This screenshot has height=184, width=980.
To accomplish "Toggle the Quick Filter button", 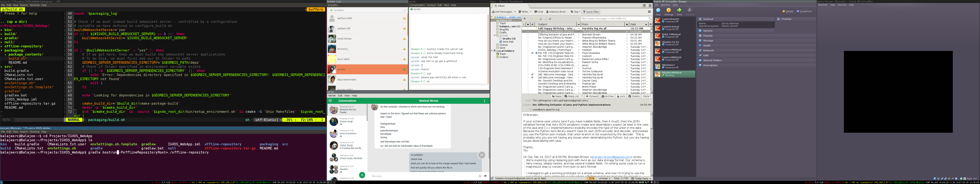I will coord(591,12).
